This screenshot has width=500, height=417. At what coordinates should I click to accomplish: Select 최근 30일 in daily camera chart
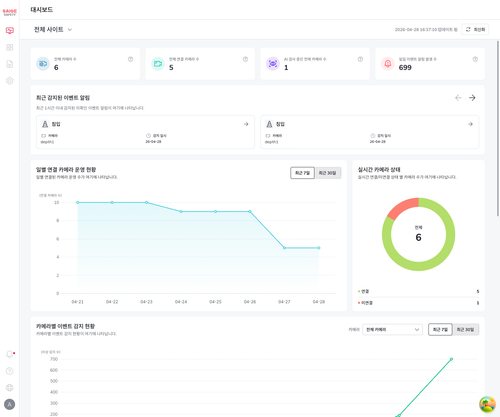[328, 173]
